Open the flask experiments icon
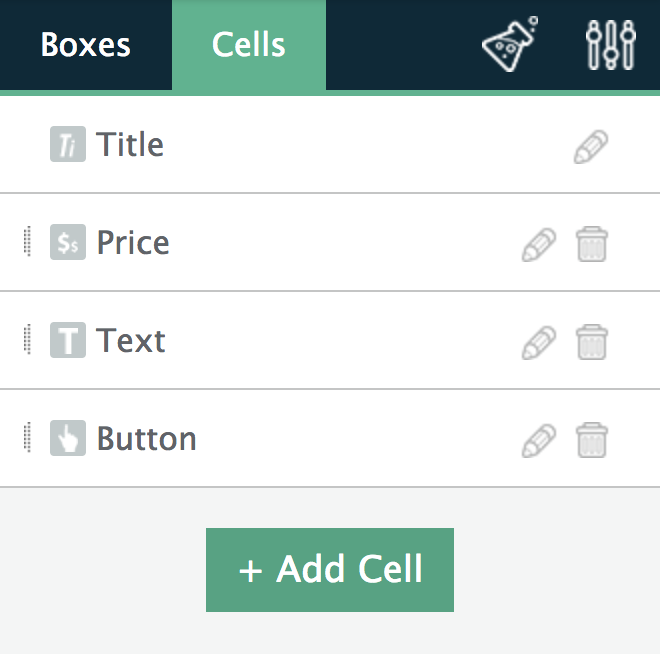This screenshot has height=654, width=660. (x=510, y=44)
